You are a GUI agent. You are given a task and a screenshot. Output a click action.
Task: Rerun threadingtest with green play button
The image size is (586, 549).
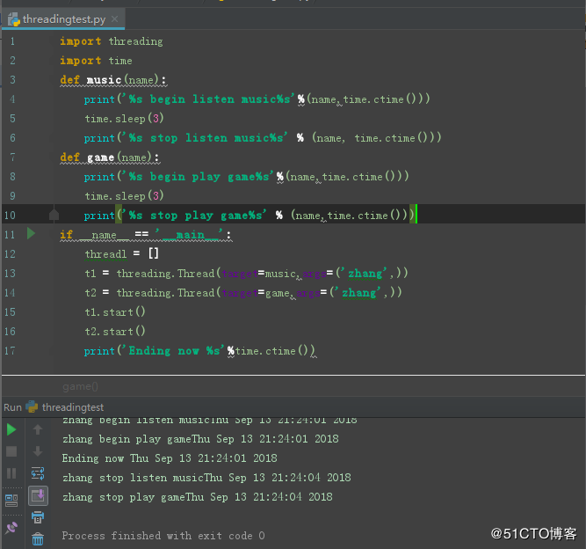pos(12,430)
